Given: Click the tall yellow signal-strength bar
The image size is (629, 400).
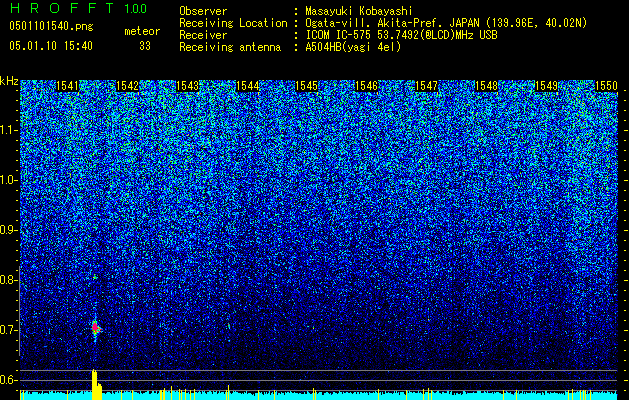Looking at the screenshot, I should tap(95, 384).
